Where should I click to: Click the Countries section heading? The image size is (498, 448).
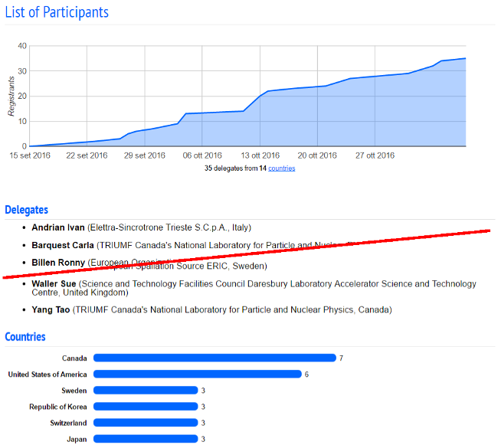(x=25, y=337)
